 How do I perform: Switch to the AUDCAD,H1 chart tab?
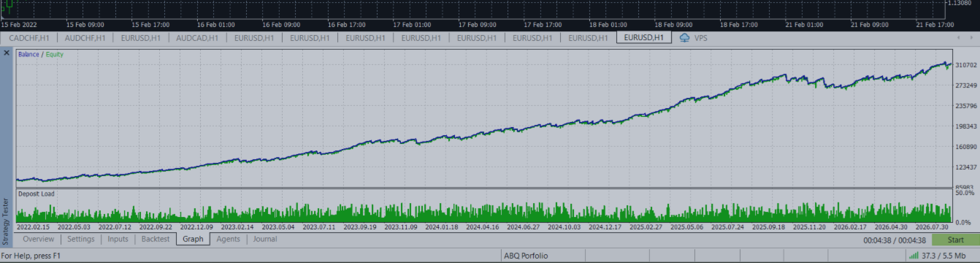pyautogui.click(x=197, y=37)
